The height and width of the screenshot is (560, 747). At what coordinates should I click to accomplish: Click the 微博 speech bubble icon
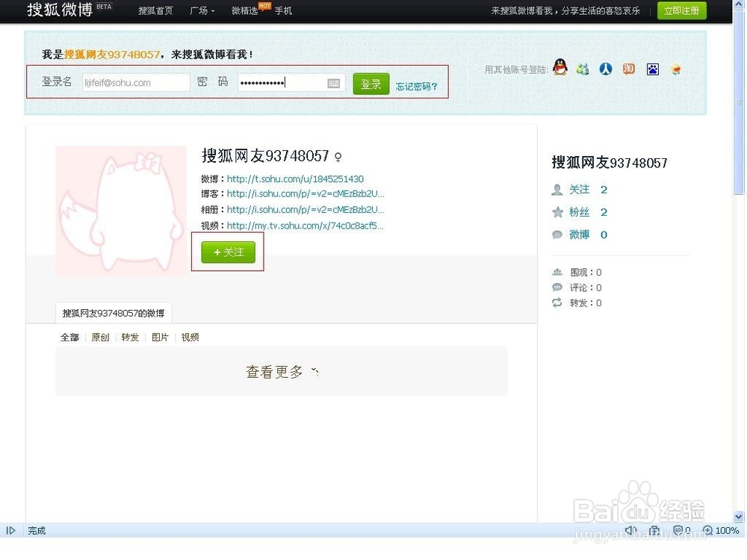coord(557,234)
